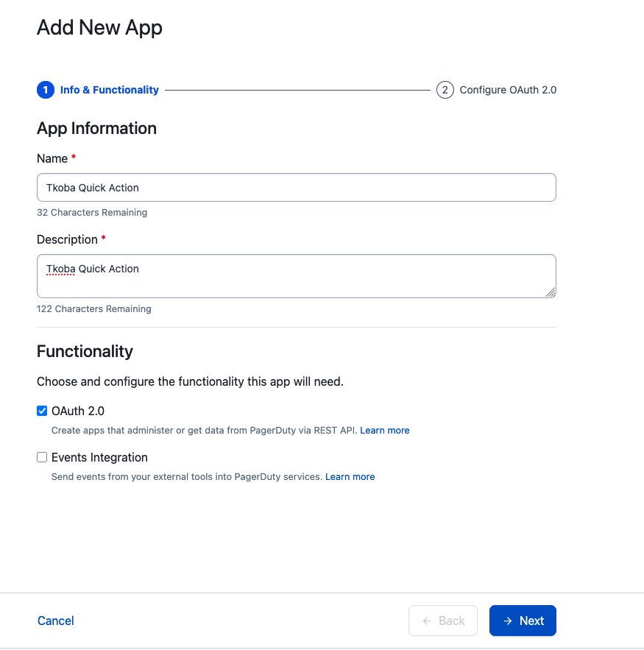Image resolution: width=644 pixels, height=650 pixels.
Task: Click the 32 Characters Remaining counter
Action: [91, 212]
